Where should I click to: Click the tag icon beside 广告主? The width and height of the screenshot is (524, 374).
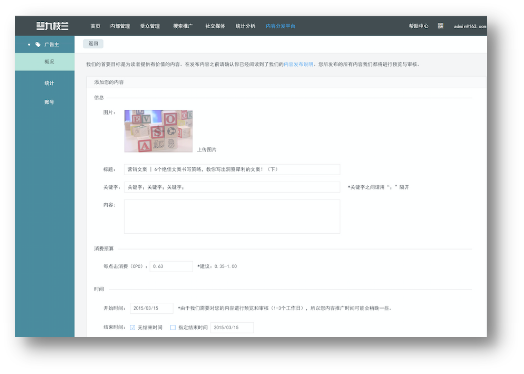point(38,44)
